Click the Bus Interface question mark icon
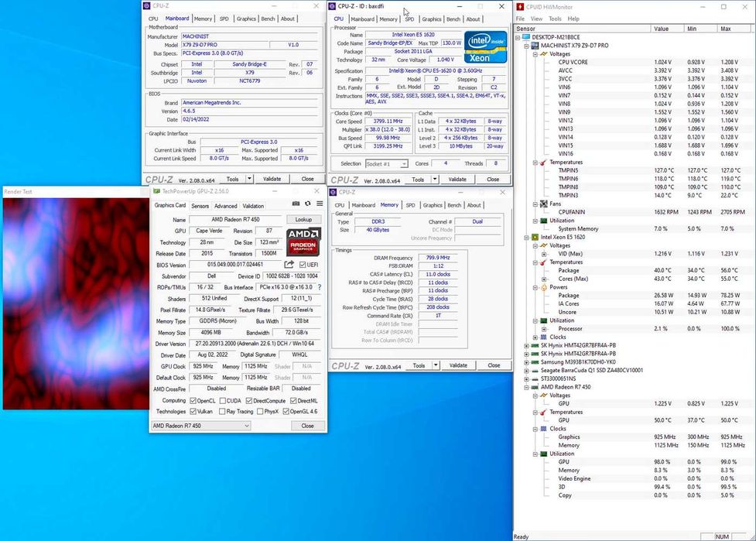Image resolution: width=756 pixels, height=541 pixels. pos(319,287)
